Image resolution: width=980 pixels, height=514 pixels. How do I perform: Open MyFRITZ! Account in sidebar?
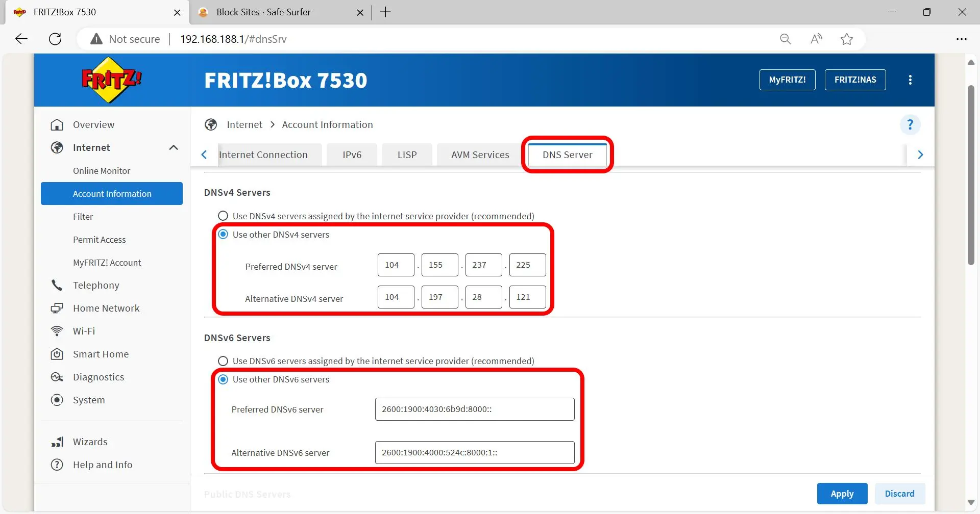tap(107, 263)
